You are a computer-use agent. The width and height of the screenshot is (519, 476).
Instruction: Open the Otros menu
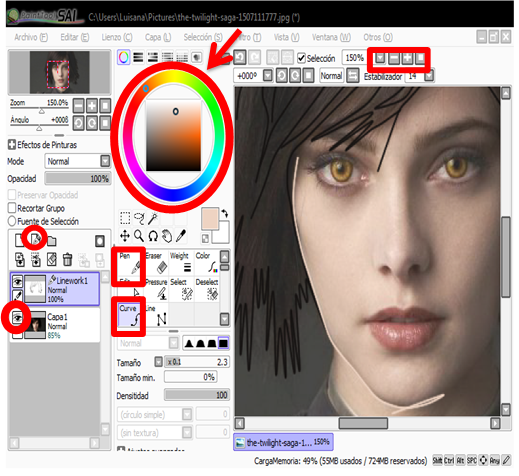pyautogui.click(x=378, y=37)
